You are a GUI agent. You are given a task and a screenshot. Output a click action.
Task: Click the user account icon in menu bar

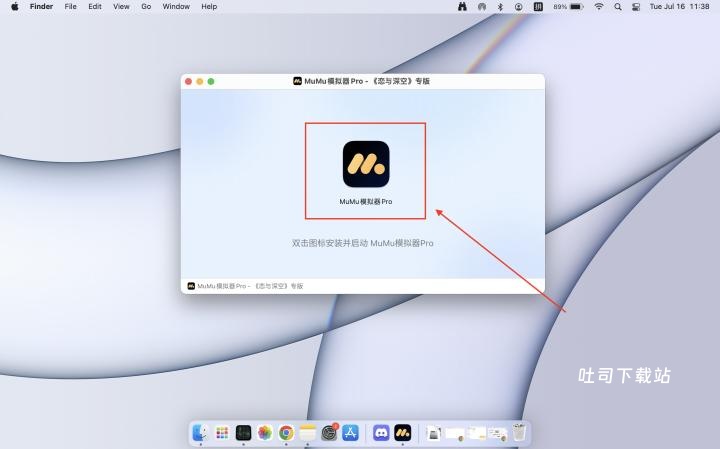point(518,6)
